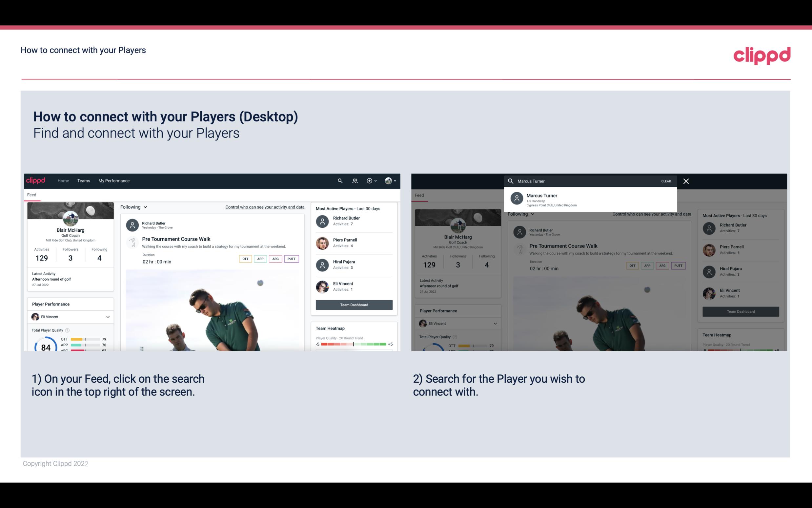
Task: Click the OTT performance icon
Action: point(245,259)
